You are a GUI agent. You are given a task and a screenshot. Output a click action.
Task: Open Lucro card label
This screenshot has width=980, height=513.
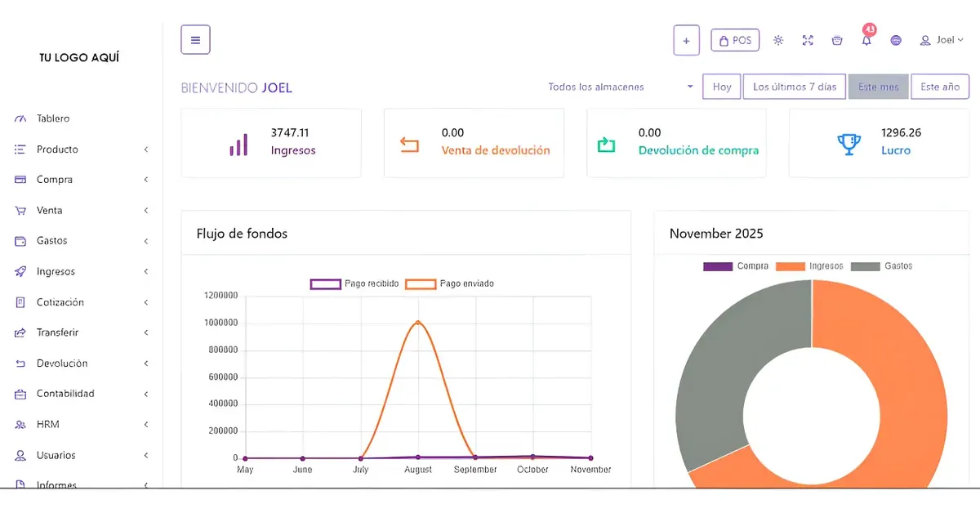896,150
